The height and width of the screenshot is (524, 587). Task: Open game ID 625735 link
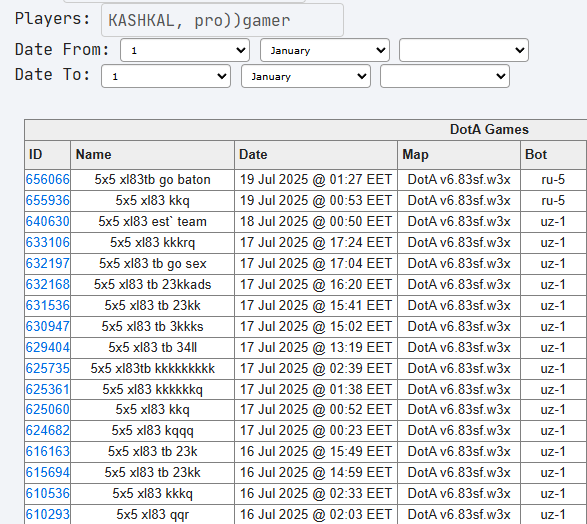click(x=48, y=369)
